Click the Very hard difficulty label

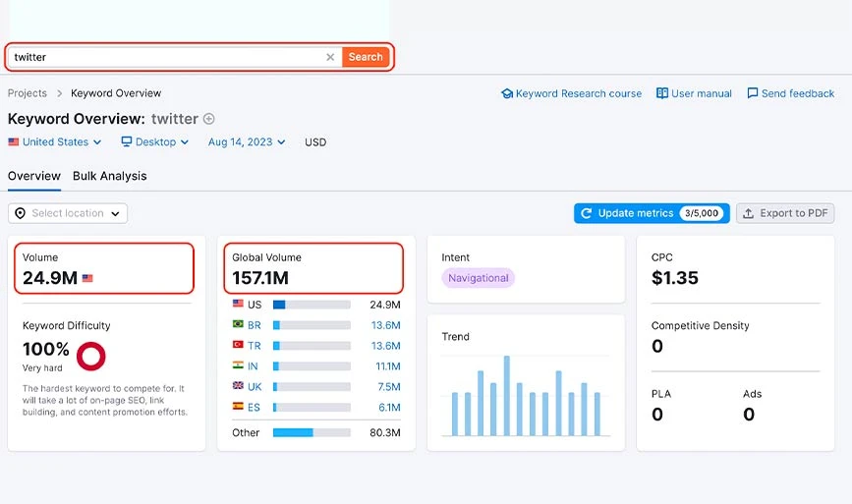42,368
